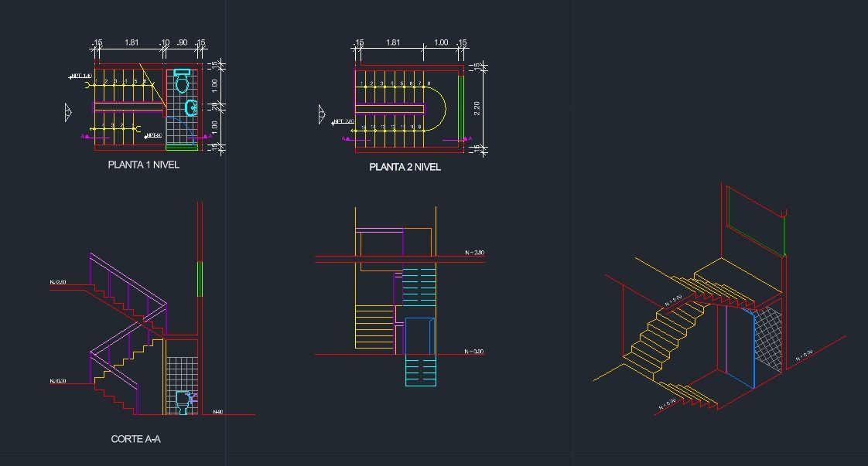Select the PLANTA 1 NIVEL title text
Screen dimensions: 868x466
(x=143, y=165)
